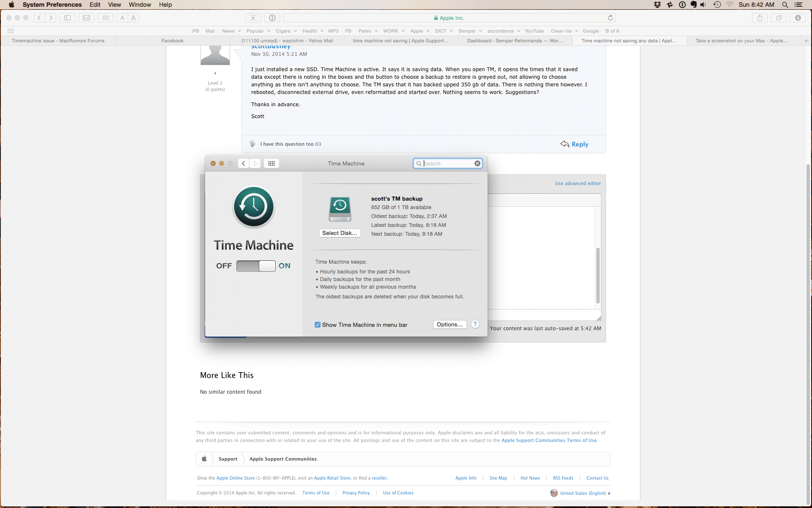Open Safari Top Sites grid icon
The width and height of the screenshot is (812, 508).
pos(106,18)
